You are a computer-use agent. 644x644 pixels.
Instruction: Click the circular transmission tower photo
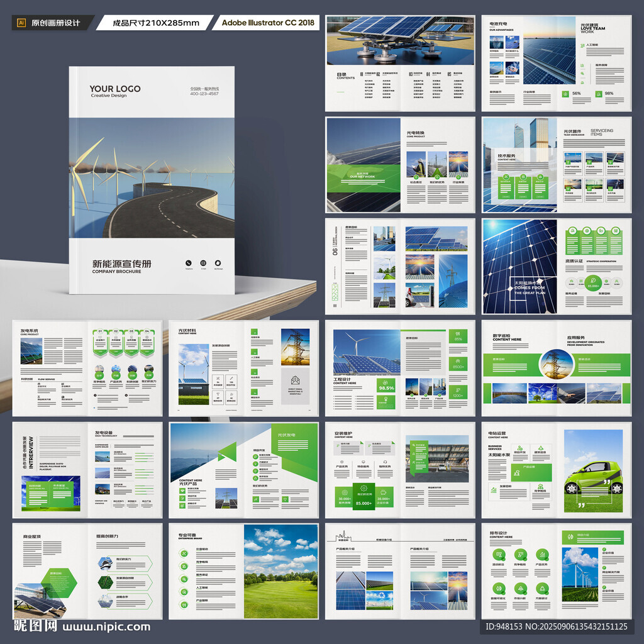coord(557,364)
